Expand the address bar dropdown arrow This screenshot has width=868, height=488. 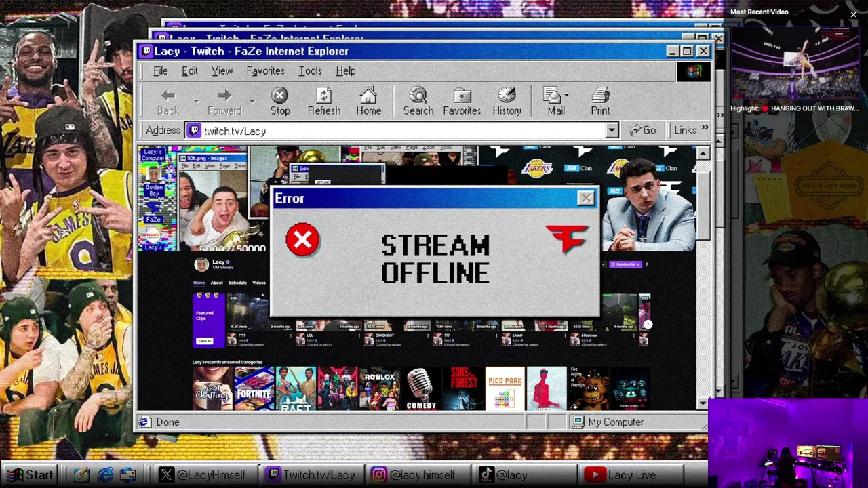coord(612,131)
